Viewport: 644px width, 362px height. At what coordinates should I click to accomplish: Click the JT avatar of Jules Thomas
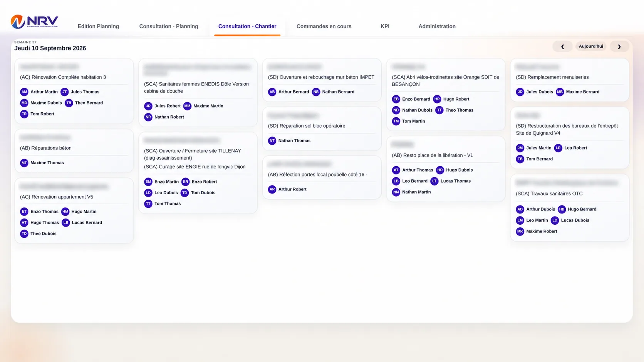tap(65, 92)
